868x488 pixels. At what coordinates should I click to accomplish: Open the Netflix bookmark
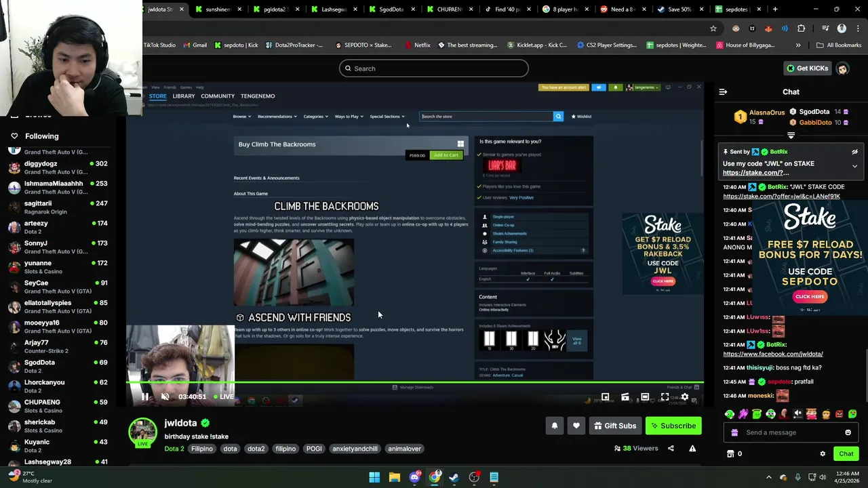[417, 45]
